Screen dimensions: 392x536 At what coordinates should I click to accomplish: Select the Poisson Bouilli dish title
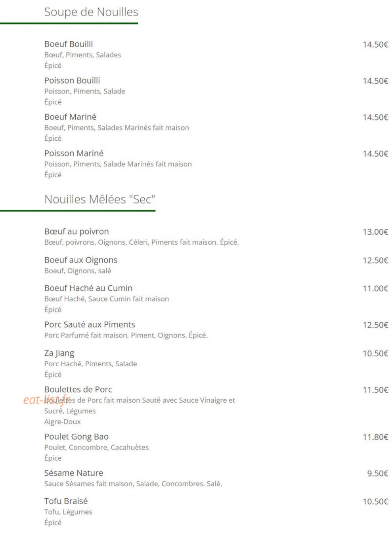pyautogui.click(x=72, y=80)
